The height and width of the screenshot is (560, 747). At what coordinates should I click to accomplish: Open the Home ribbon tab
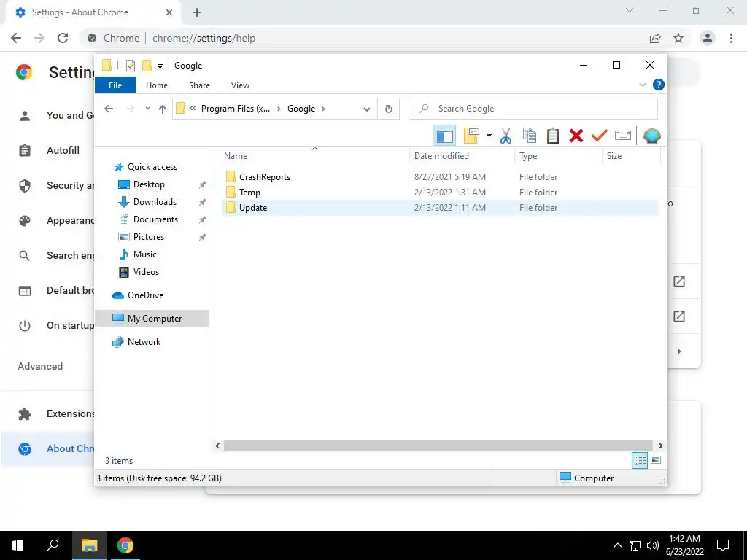coord(157,85)
